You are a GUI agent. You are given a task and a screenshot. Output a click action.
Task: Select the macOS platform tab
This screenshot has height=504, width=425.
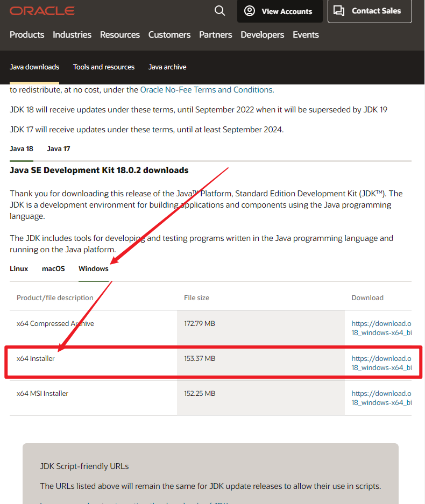point(53,269)
